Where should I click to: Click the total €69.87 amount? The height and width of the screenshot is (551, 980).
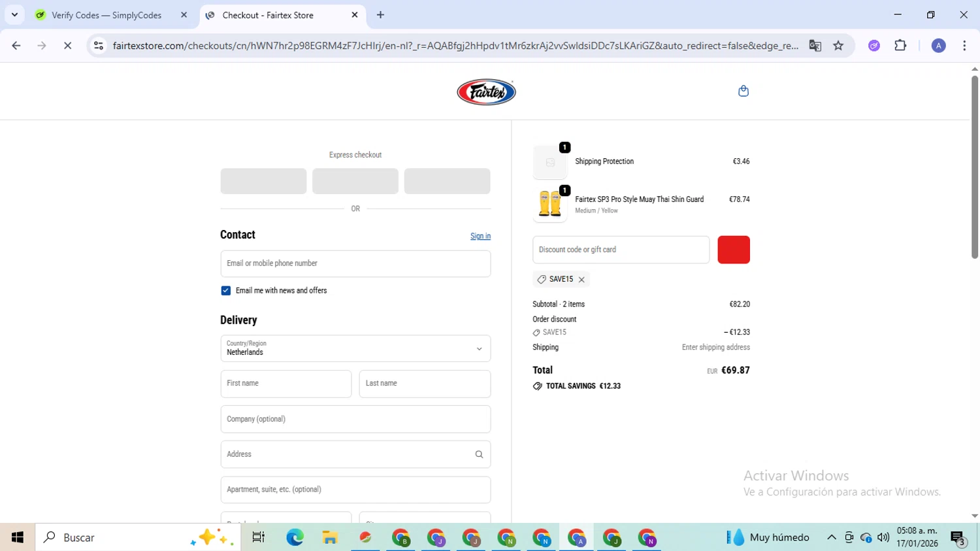click(736, 371)
